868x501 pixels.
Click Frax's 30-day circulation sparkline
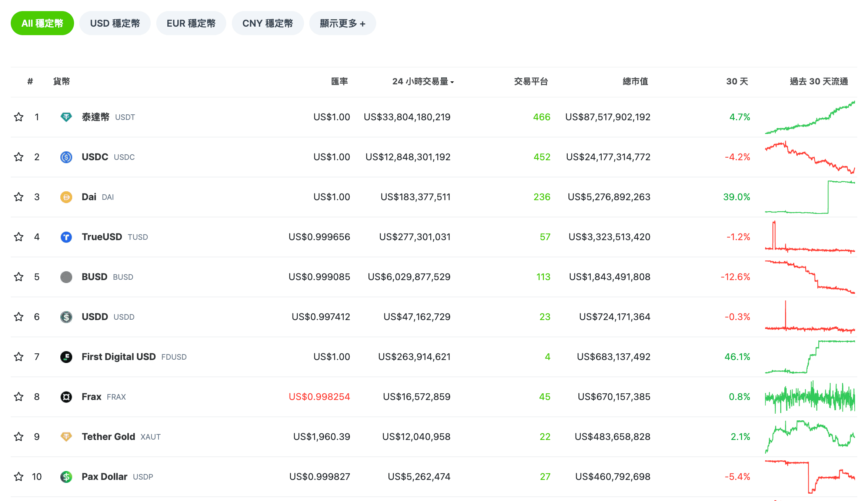coord(810,397)
